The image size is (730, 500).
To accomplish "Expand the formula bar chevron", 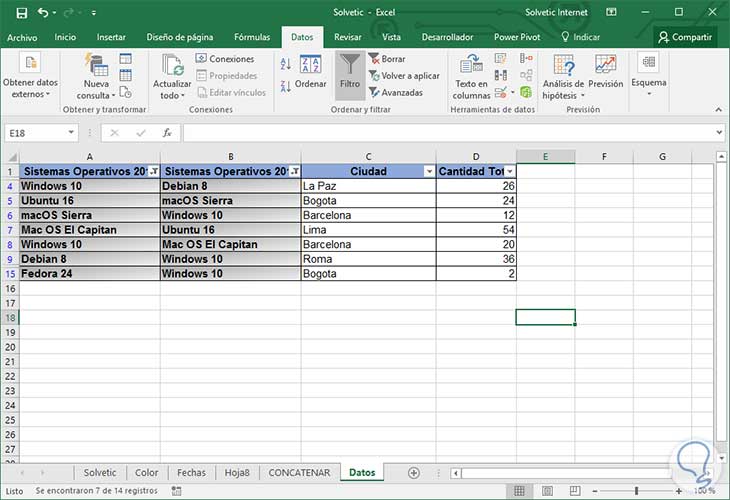I will (x=719, y=133).
